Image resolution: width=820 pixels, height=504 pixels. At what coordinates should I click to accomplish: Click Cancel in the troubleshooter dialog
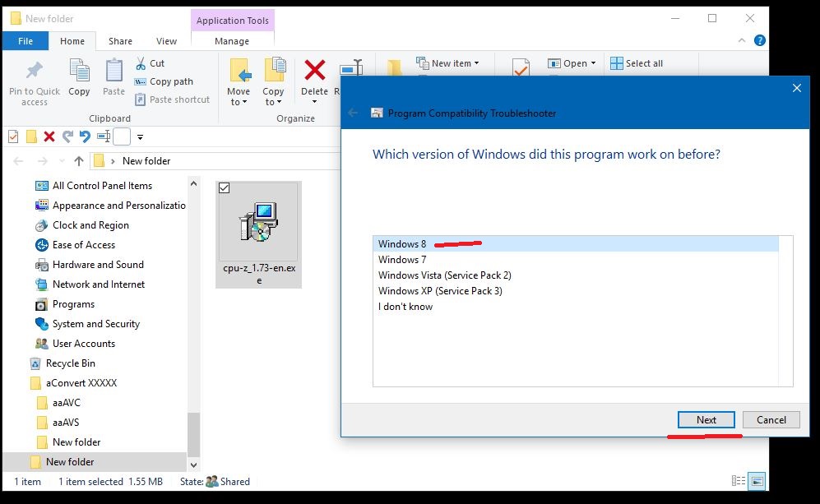[771, 419]
